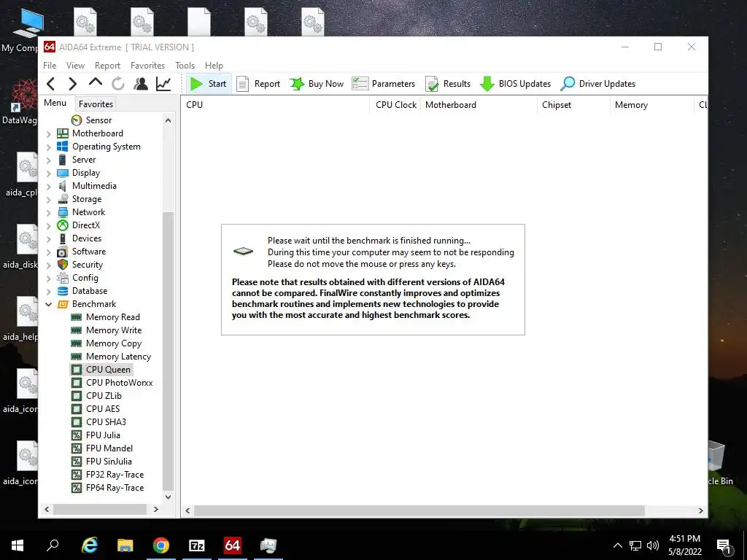Expand the Network tree node
This screenshot has width=747, height=560.
point(49,212)
